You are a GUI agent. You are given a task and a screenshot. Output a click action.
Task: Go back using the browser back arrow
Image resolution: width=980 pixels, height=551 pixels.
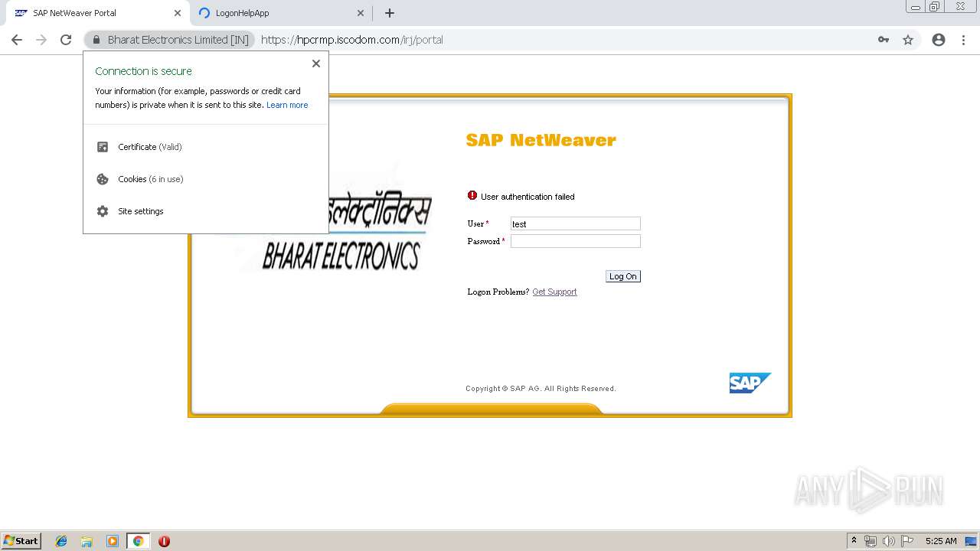17,40
